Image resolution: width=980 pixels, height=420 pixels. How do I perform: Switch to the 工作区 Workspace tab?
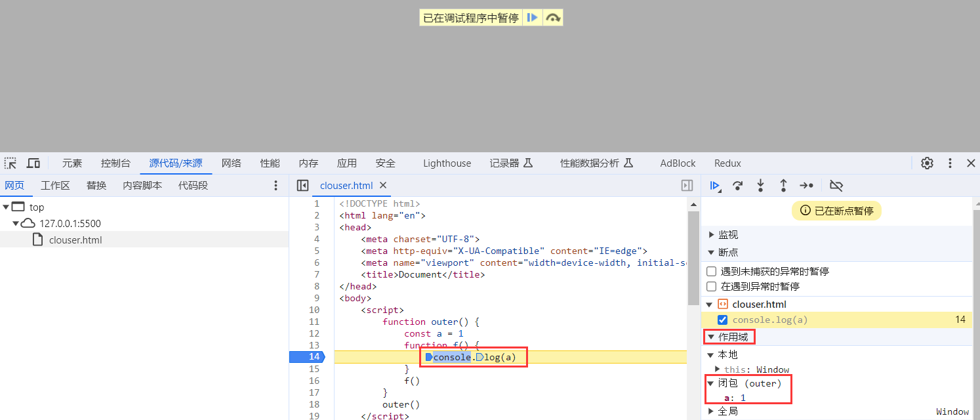coord(55,186)
